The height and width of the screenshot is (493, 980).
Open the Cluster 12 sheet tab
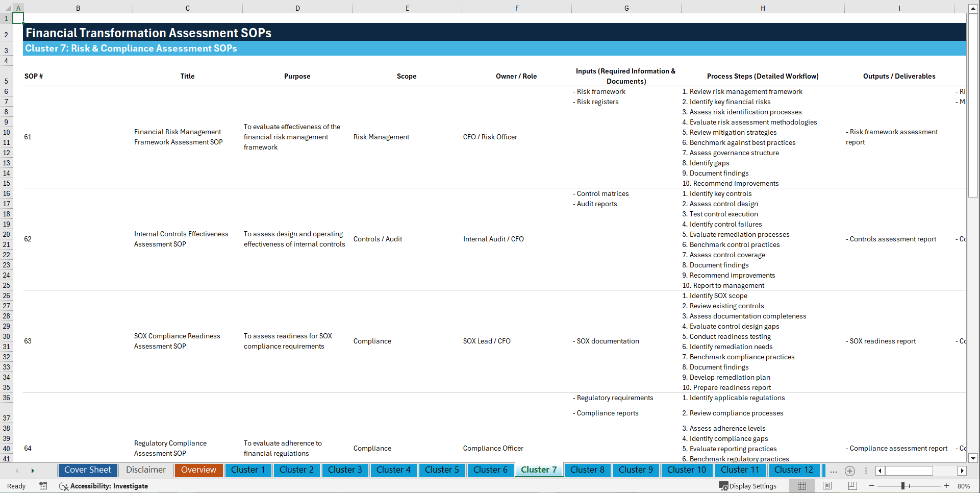[794, 470]
